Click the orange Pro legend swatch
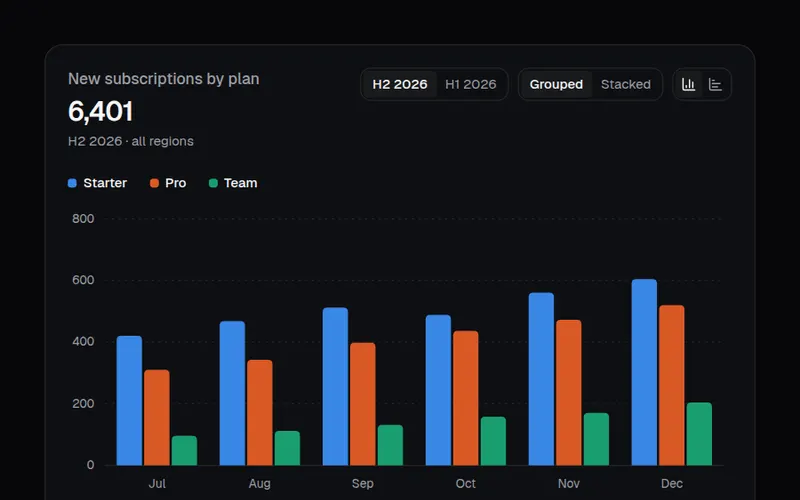 (x=154, y=183)
